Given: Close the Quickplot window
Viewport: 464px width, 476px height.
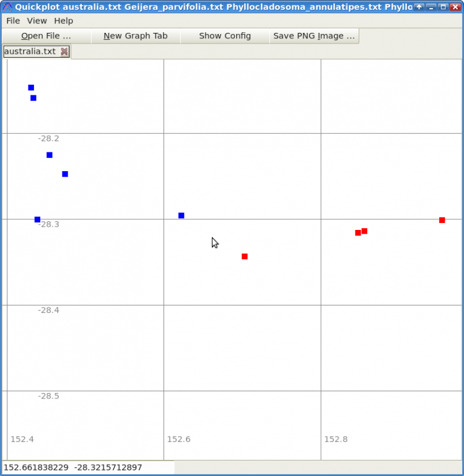Looking at the screenshot, I should point(455,7).
